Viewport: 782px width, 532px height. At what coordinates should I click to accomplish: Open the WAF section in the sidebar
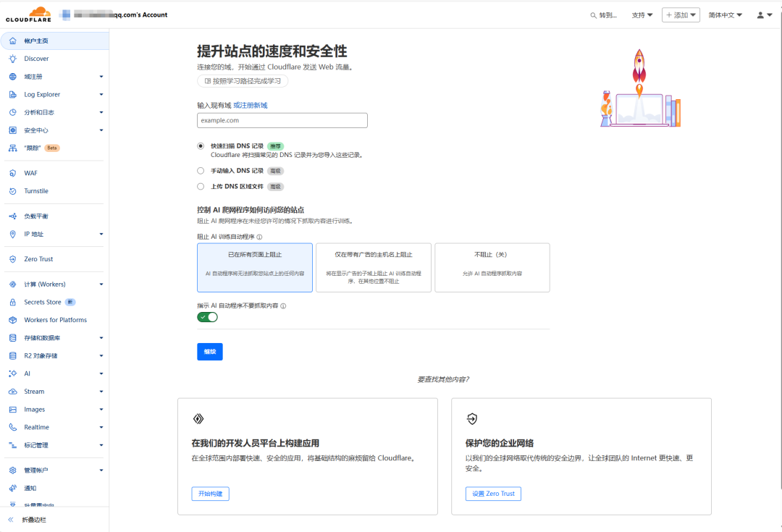pyautogui.click(x=28, y=172)
